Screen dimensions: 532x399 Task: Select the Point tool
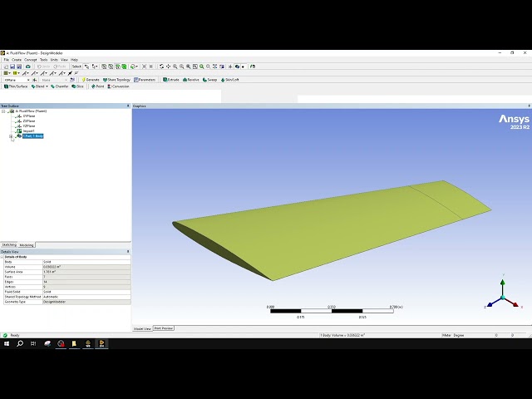pos(98,86)
